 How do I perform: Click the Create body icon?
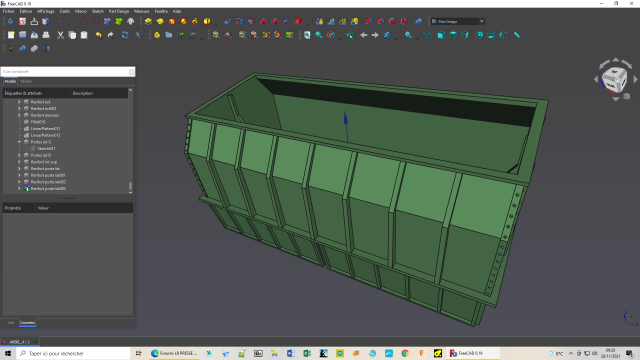point(11,21)
